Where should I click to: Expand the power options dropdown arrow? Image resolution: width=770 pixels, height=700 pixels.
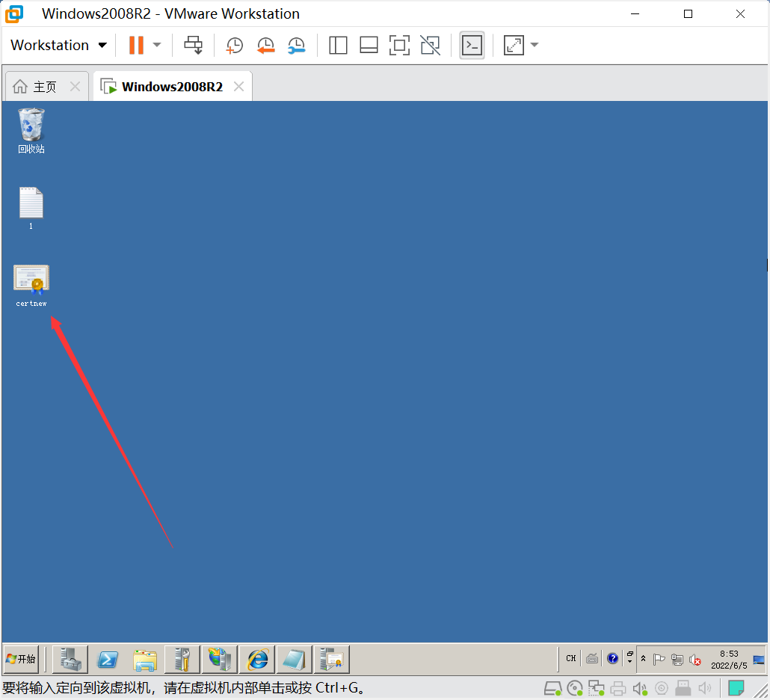[157, 45]
